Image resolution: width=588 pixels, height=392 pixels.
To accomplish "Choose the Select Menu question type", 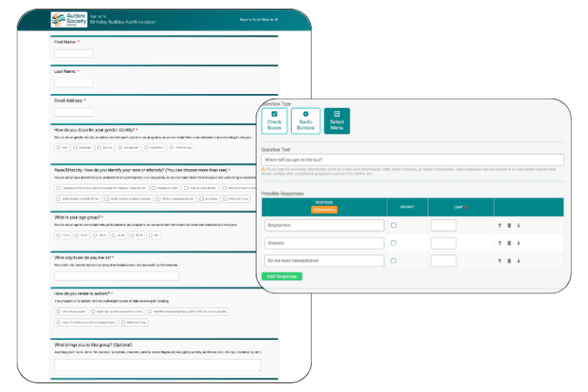I will pyautogui.click(x=336, y=121).
